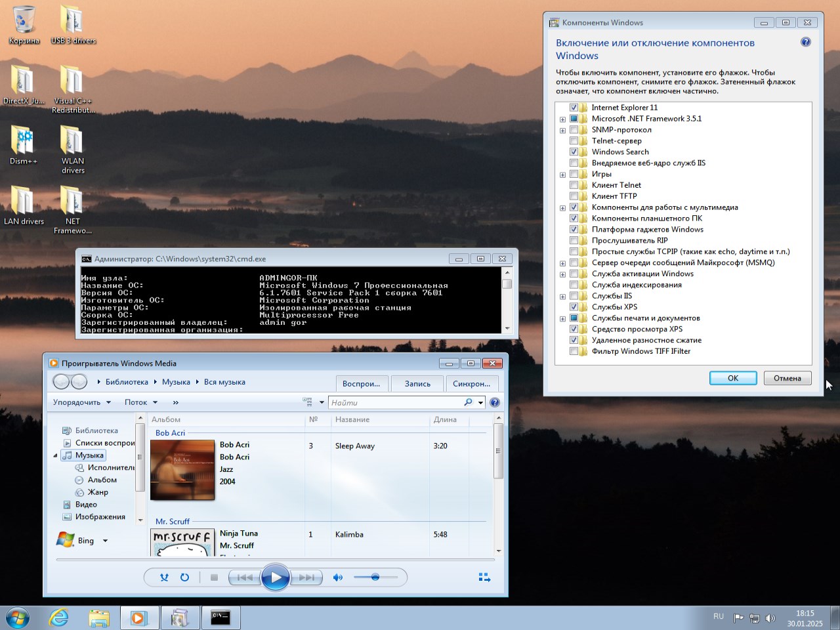This screenshot has height=630, width=840.
Task: Open the library view options icon
Action: click(308, 402)
